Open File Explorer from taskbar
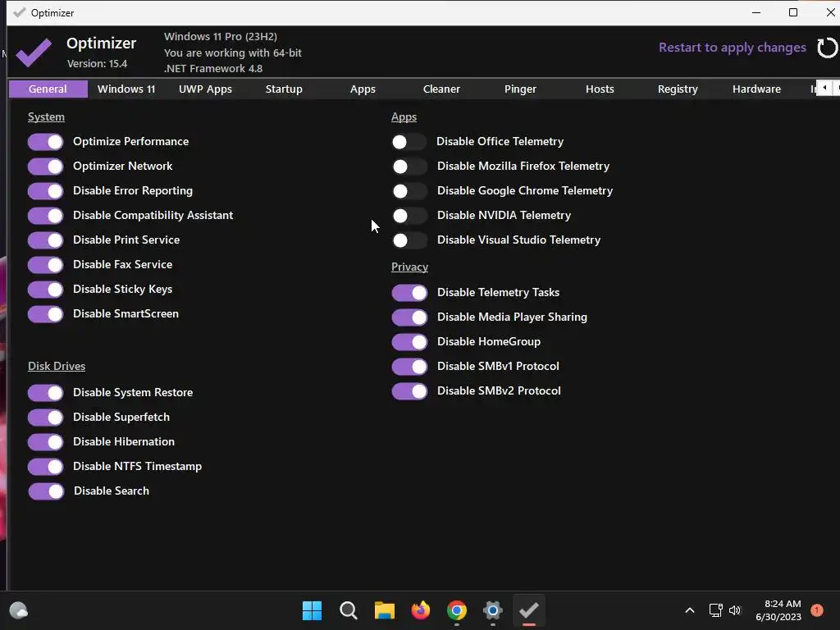The width and height of the screenshot is (840, 630). click(x=384, y=610)
